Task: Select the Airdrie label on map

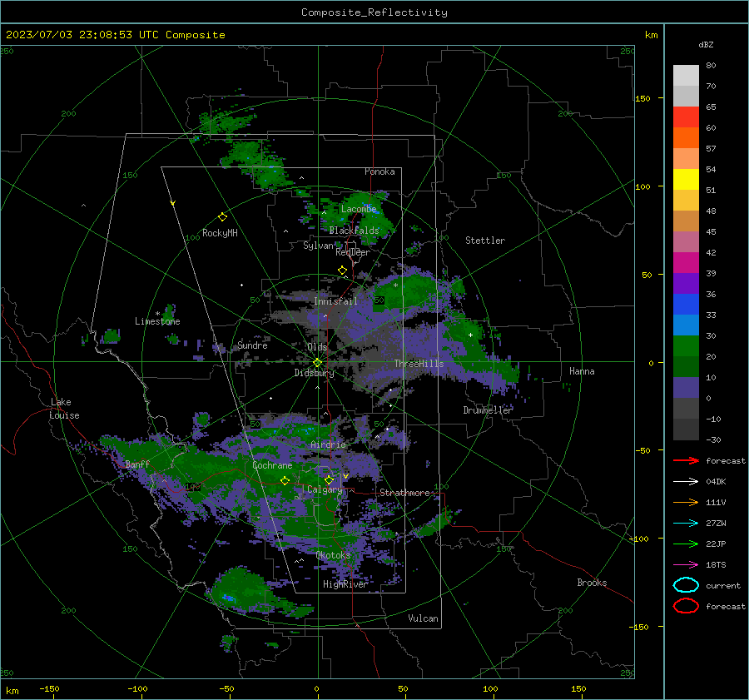Action: click(328, 444)
